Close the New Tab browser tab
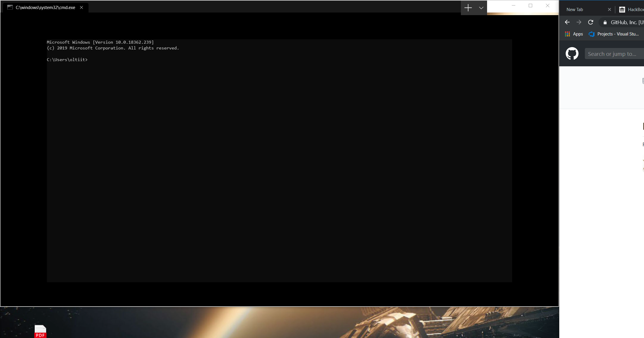 pos(609,10)
